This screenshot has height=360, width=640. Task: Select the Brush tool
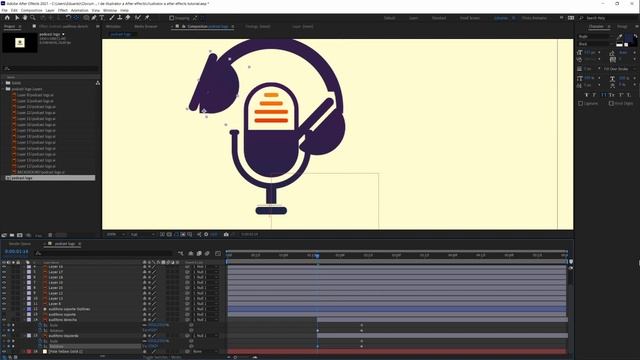point(112,18)
